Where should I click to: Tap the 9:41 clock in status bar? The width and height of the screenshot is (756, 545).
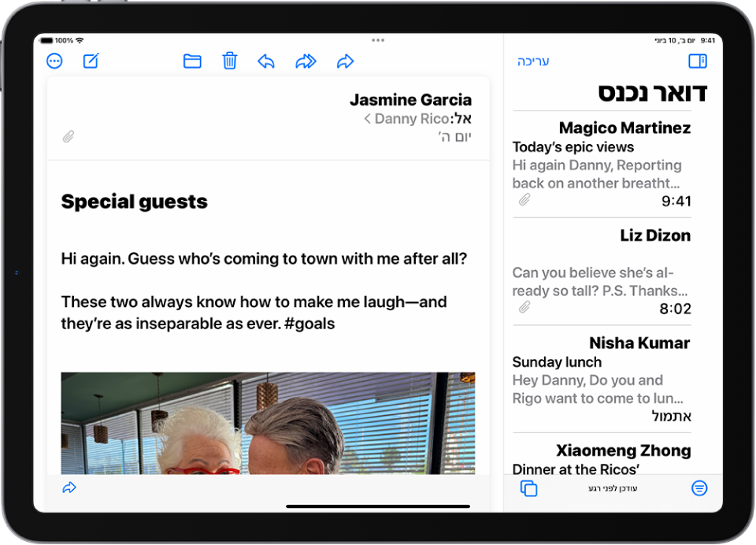(x=708, y=40)
